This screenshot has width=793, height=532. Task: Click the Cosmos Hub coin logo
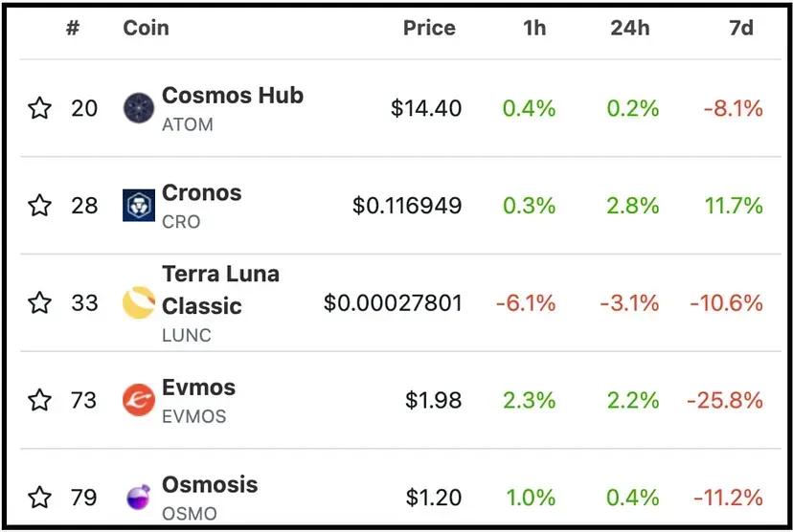click(x=139, y=107)
